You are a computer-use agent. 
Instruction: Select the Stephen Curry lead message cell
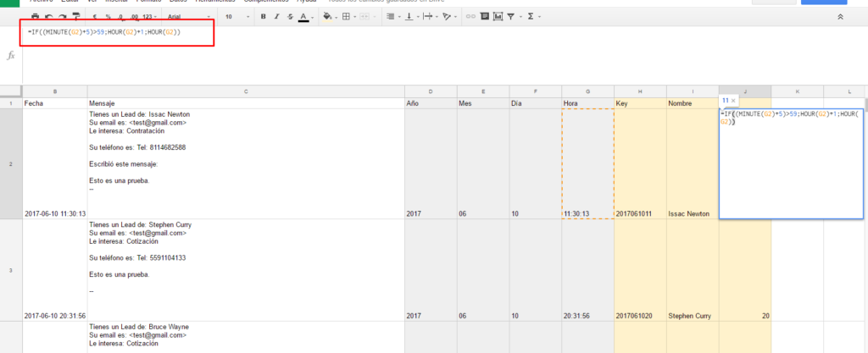(x=246, y=270)
